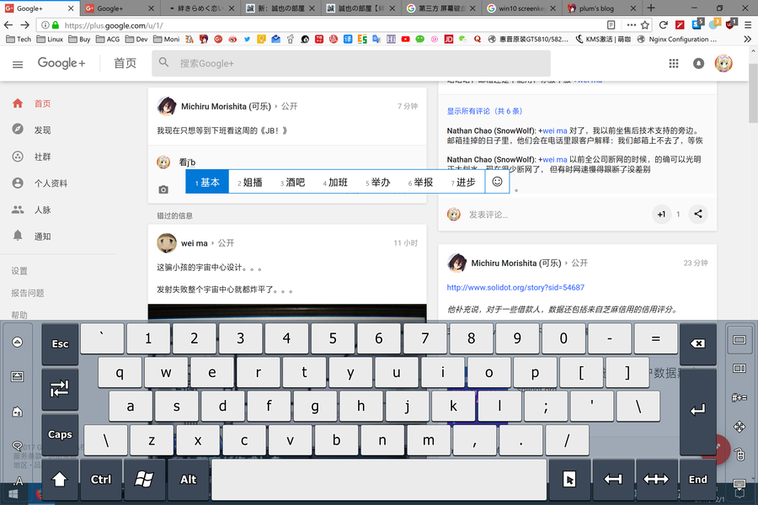Attach a photo with camera icon
This screenshot has width=758, height=505.
click(x=163, y=189)
